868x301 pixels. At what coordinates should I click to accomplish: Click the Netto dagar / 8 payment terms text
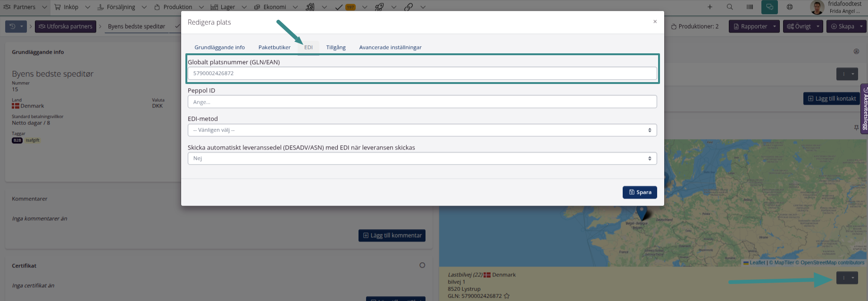point(31,123)
